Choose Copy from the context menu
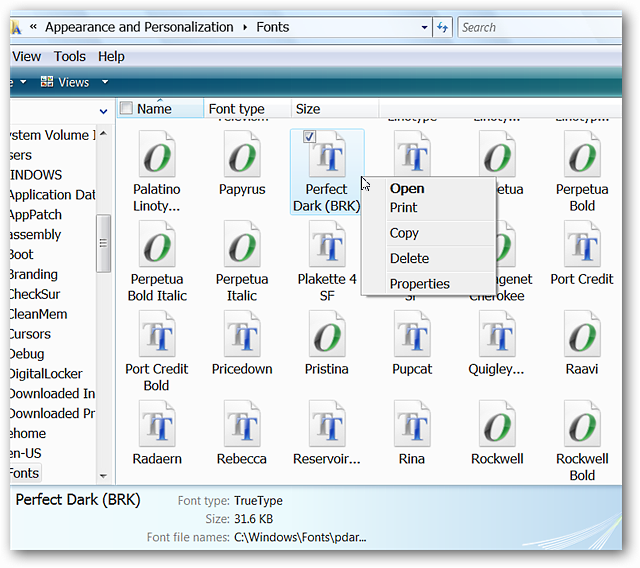This screenshot has width=640, height=568. point(404,233)
